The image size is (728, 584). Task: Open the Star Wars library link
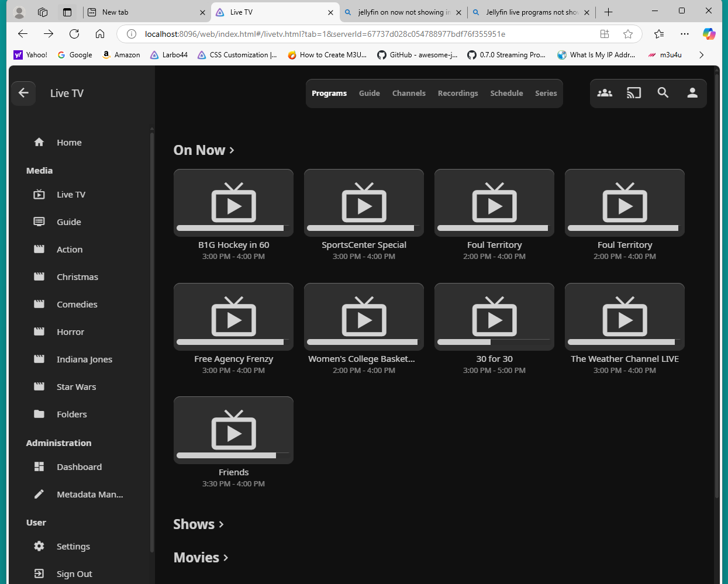pos(76,387)
